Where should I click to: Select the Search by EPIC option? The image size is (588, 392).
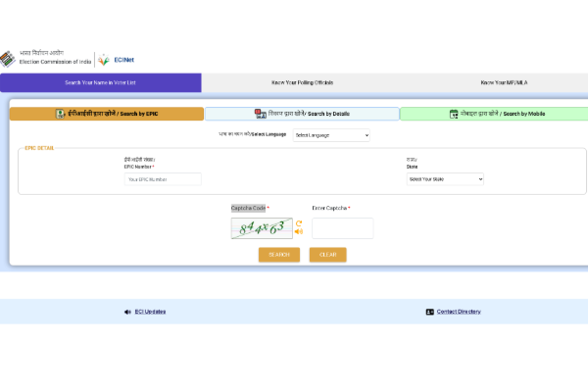click(106, 114)
